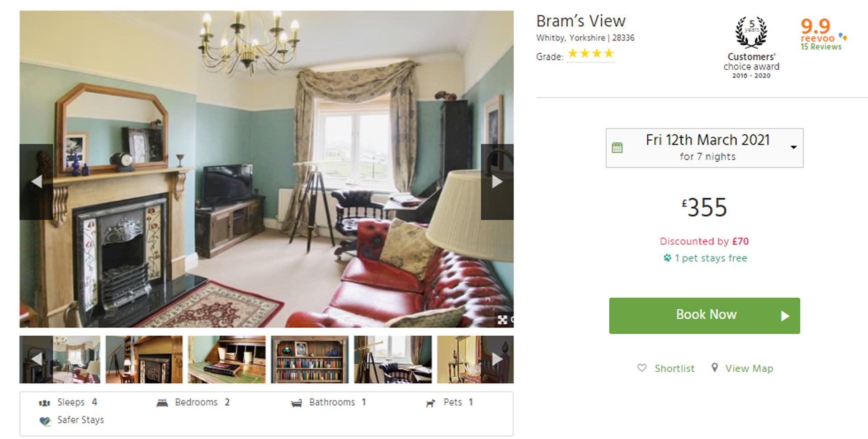Click the heart Shortlist icon

pos(642,368)
